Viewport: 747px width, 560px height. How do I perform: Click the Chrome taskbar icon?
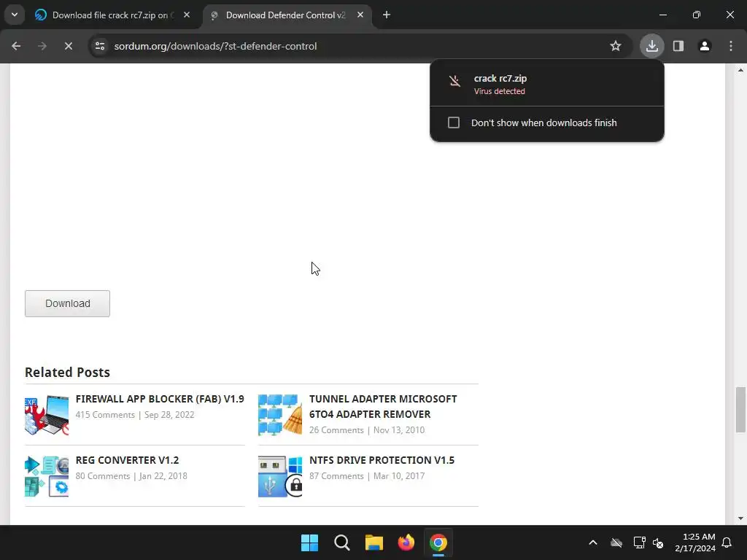point(438,542)
